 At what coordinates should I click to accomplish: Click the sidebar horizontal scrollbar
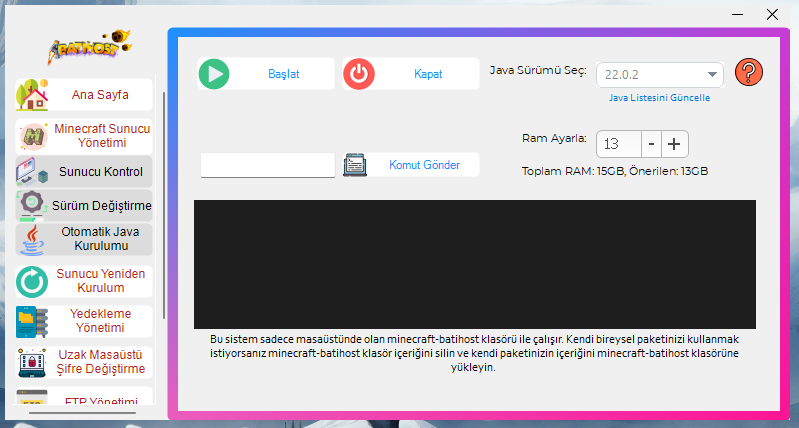click(83, 413)
